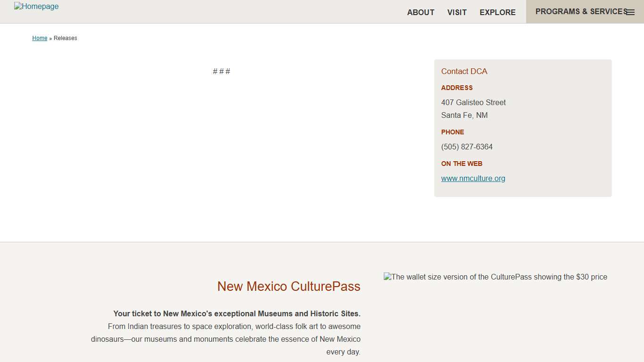
Task: Click the Homepage logo image
Action: point(36,6)
